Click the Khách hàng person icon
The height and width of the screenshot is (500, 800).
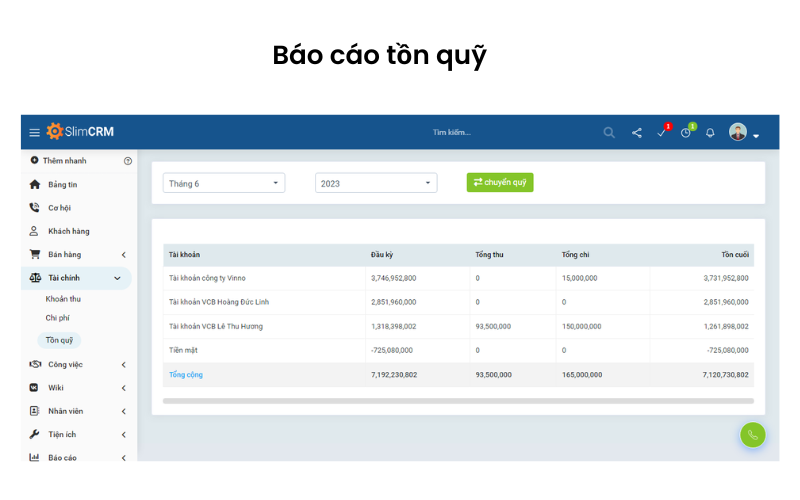(x=34, y=231)
